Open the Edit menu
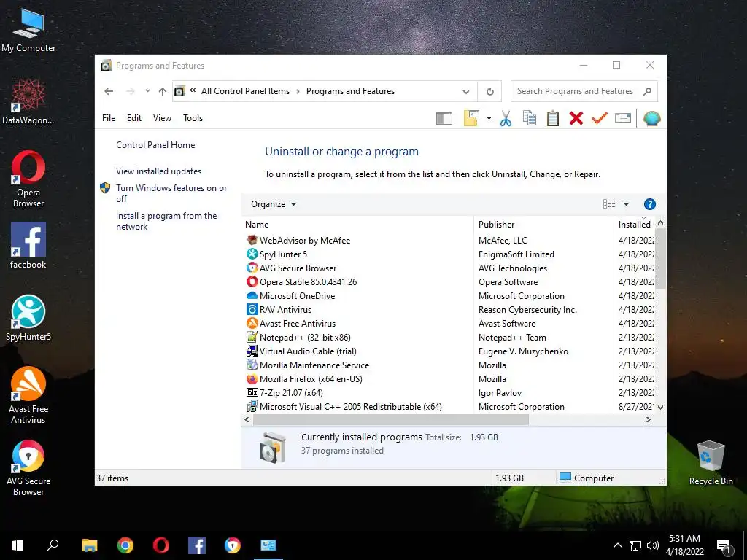Image resolution: width=747 pixels, height=560 pixels. 134,118
